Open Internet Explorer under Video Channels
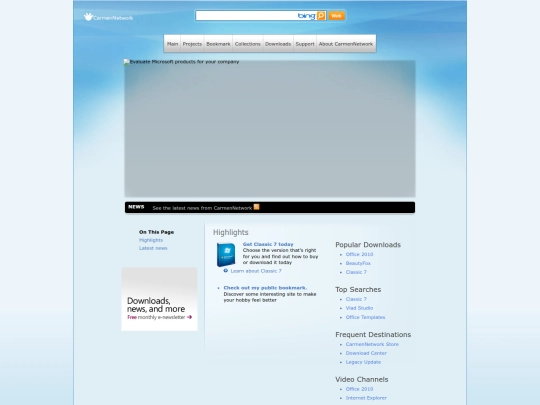Screen dimensions: 540x405 (x=366, y=398)
